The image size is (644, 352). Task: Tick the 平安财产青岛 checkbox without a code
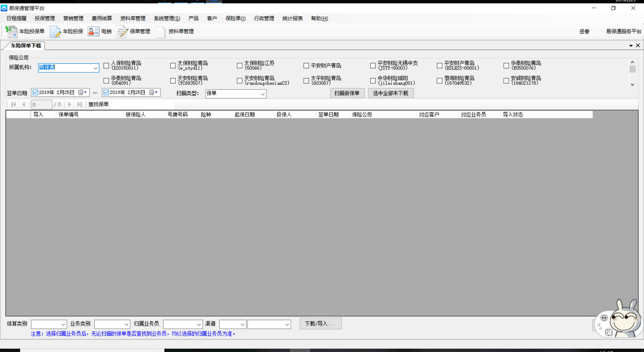(306, 66)
